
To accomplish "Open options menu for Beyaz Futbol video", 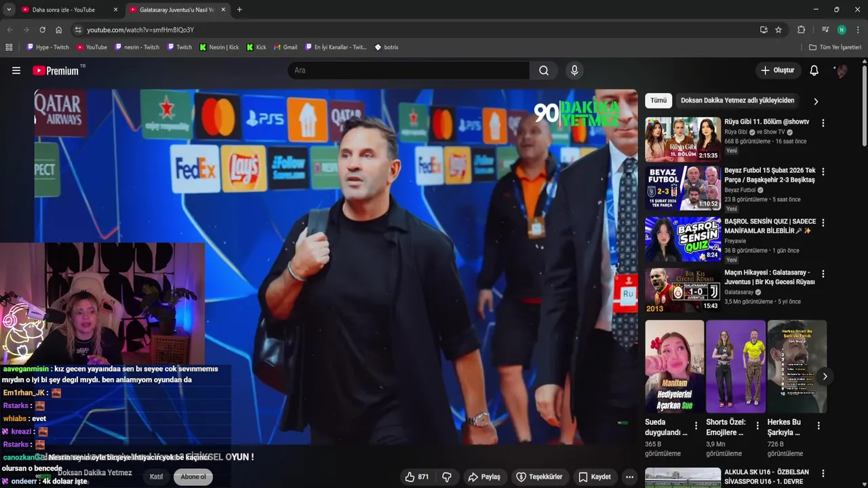I will (x=823, y=171).
